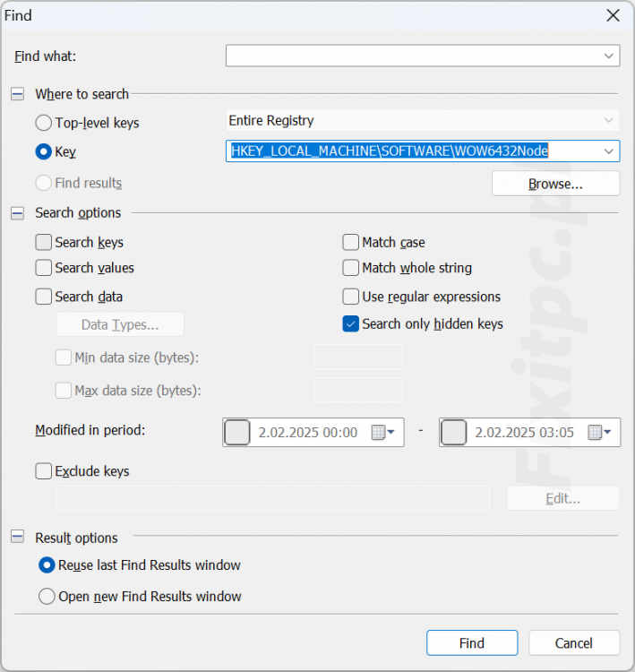Collapse the Where to search section
This screenshot has width=635, height=672.
point(17,94)
